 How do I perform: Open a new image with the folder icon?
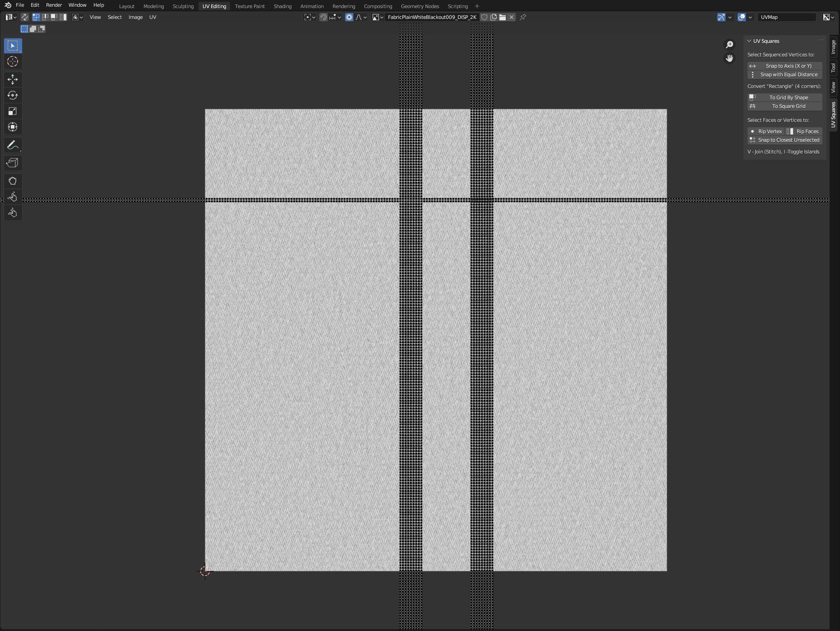point(503,17)
